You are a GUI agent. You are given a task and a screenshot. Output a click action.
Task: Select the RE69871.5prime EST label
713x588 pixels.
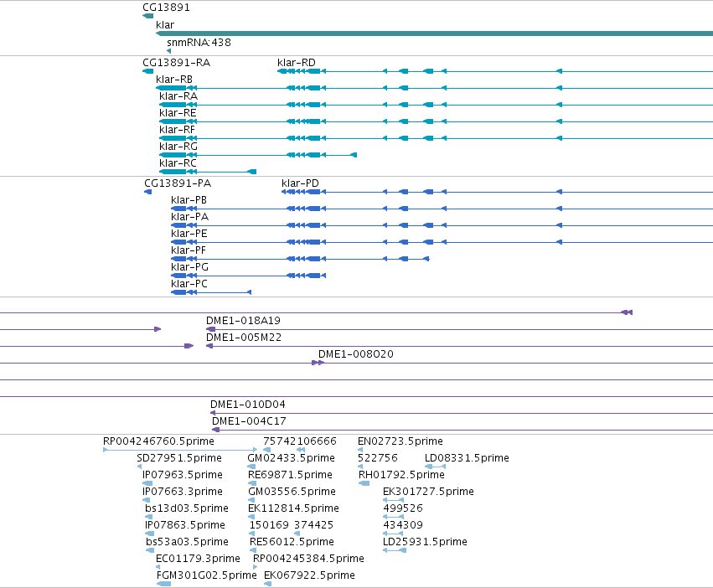(x=290, y=475)
